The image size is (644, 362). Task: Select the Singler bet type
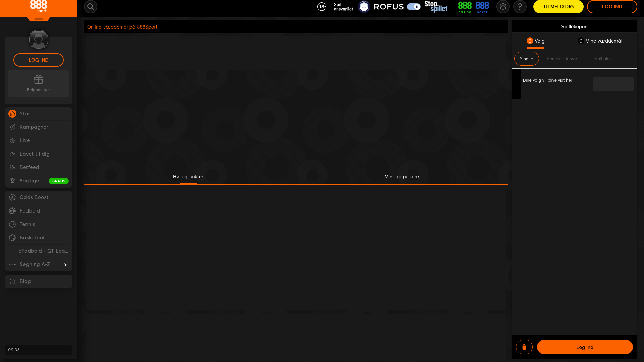click(526, 59)
